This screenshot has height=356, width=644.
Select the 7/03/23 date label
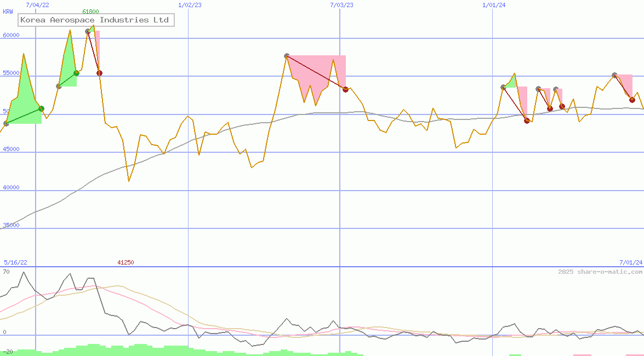pos(341,5)
